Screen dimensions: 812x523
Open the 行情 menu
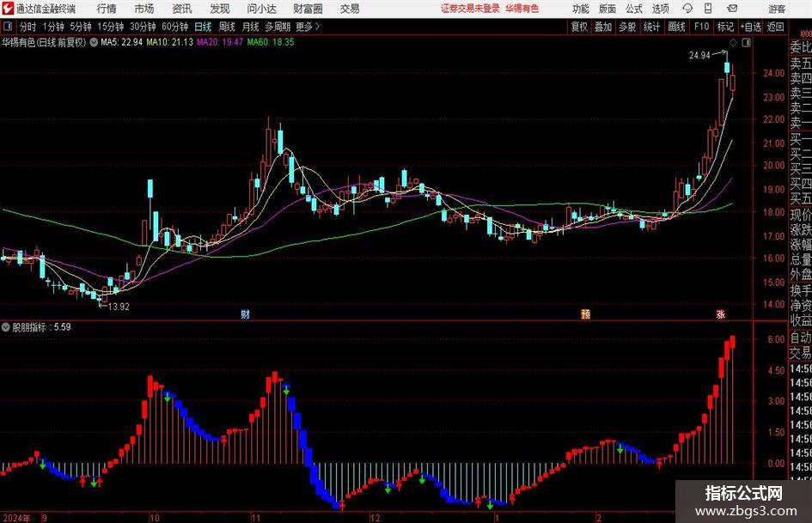(x=107, y=9)
